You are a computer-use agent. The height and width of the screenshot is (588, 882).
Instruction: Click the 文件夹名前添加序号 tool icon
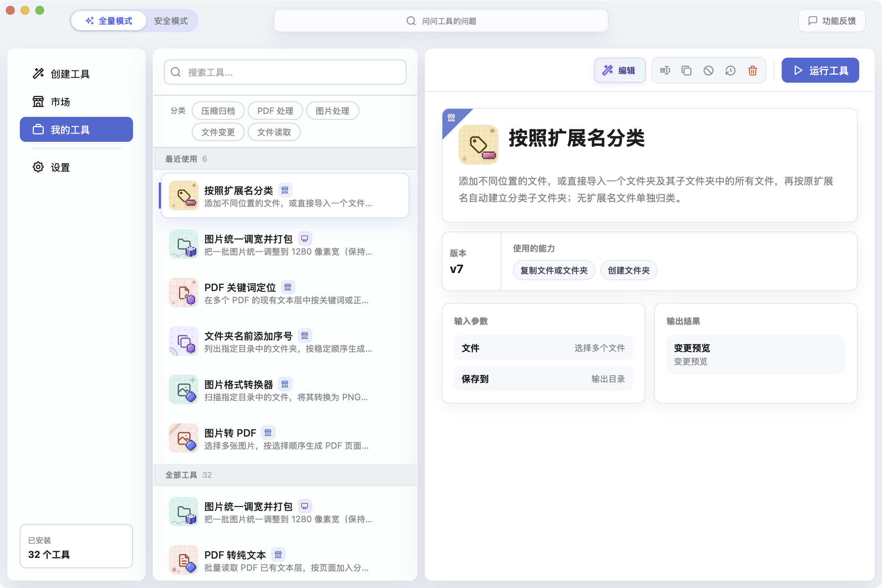pos(184,341)
